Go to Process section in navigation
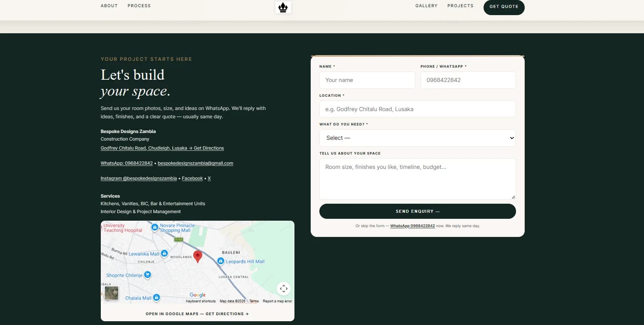 coord(139,6)
